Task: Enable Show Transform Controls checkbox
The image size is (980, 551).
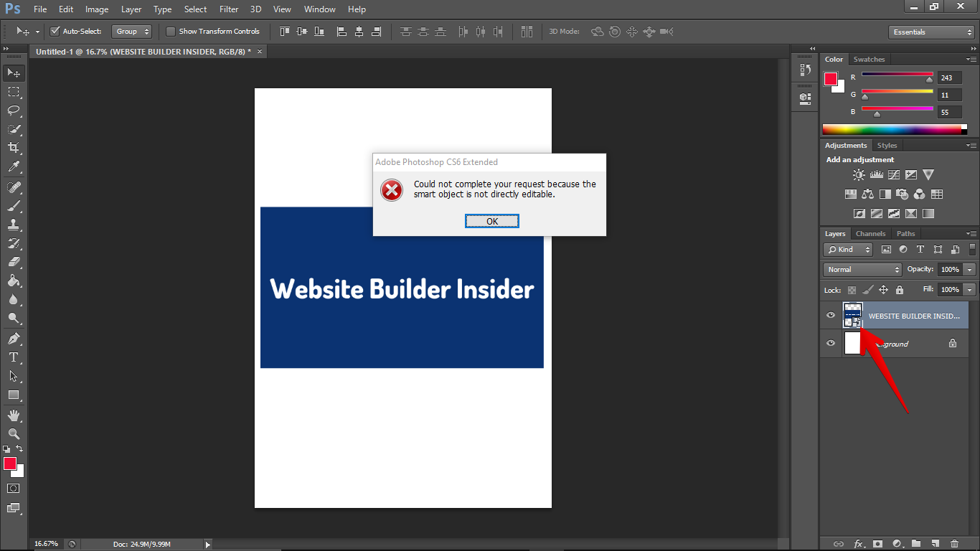Action: (171, 32)
